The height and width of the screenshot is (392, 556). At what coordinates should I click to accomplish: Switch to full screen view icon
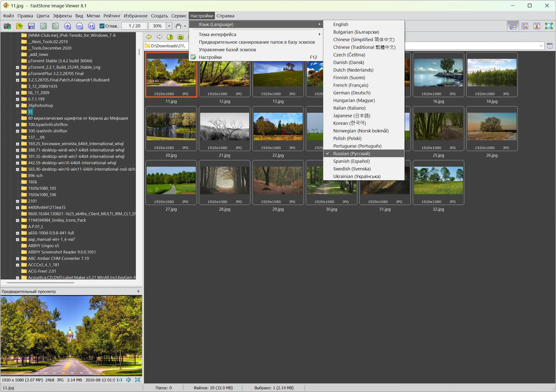549,26
